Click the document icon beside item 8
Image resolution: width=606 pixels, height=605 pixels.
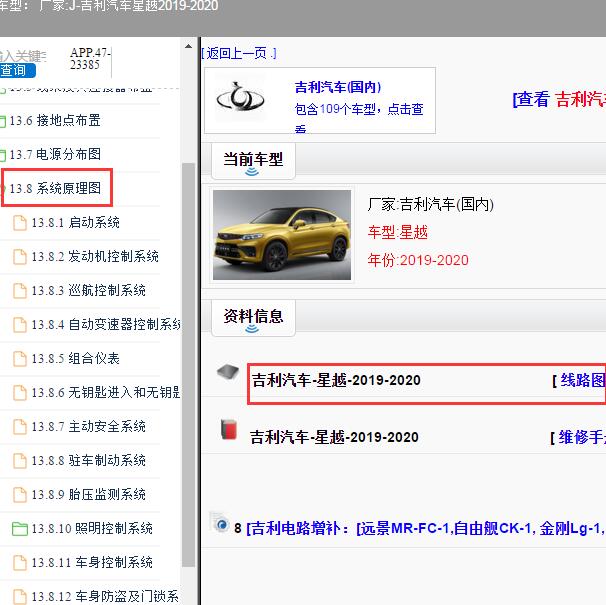220,523
